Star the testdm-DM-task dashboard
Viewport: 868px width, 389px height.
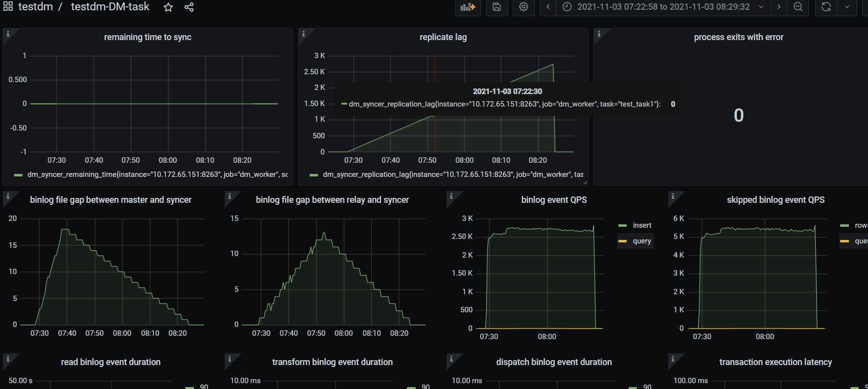pyautogui.click(x=168, y=7)
